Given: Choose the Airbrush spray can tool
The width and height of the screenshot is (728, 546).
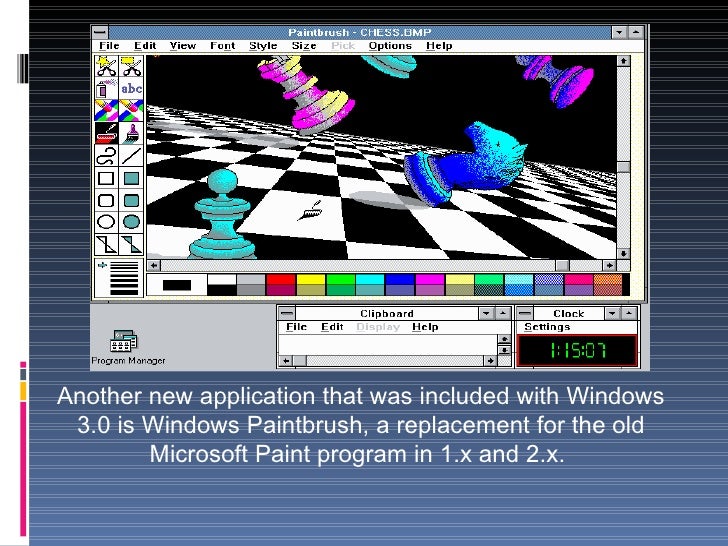Looking at the screenshot, I should pyautogui.click(x=106, y=88).
